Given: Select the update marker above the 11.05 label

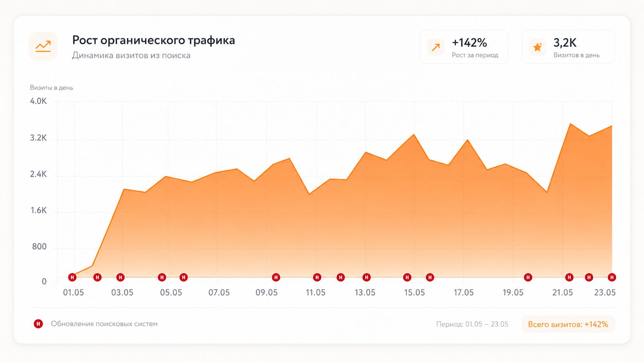Looking at the screenshot, I should click(x=317, y=277).
